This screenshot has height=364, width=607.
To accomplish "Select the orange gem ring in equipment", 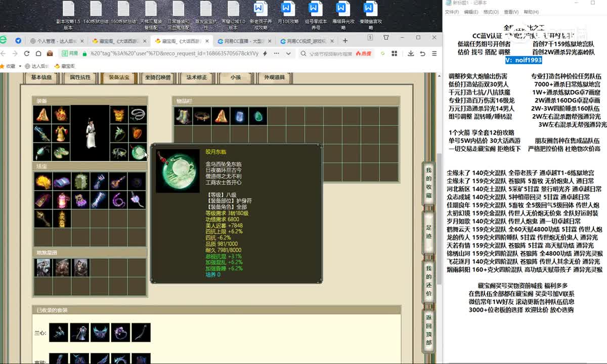I will (x=138, y=133).
